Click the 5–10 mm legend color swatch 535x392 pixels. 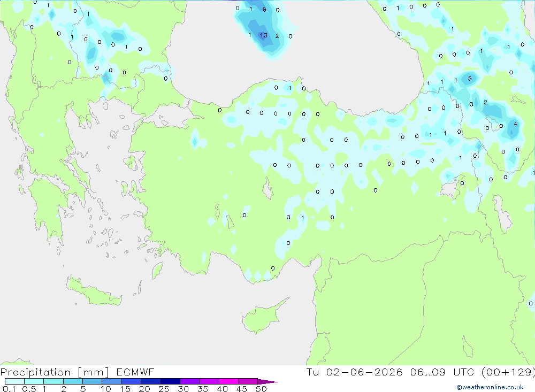click(x=93, y=381)
